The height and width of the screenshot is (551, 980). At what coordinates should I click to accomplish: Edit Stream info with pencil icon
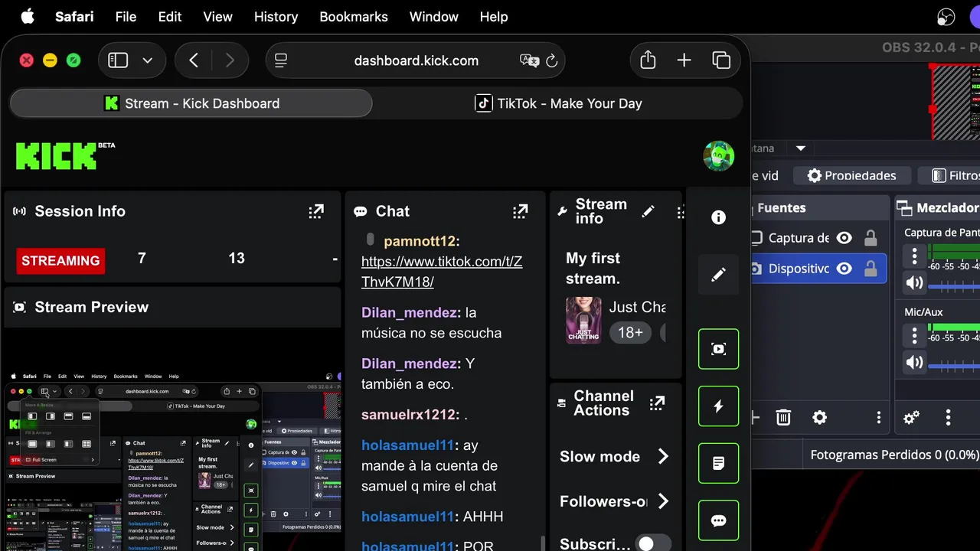648,211
